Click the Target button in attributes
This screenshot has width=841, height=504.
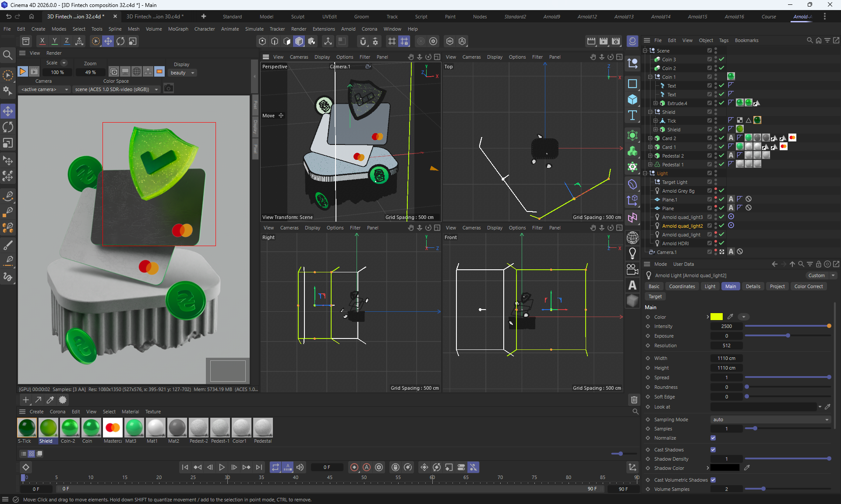(655, 296)
